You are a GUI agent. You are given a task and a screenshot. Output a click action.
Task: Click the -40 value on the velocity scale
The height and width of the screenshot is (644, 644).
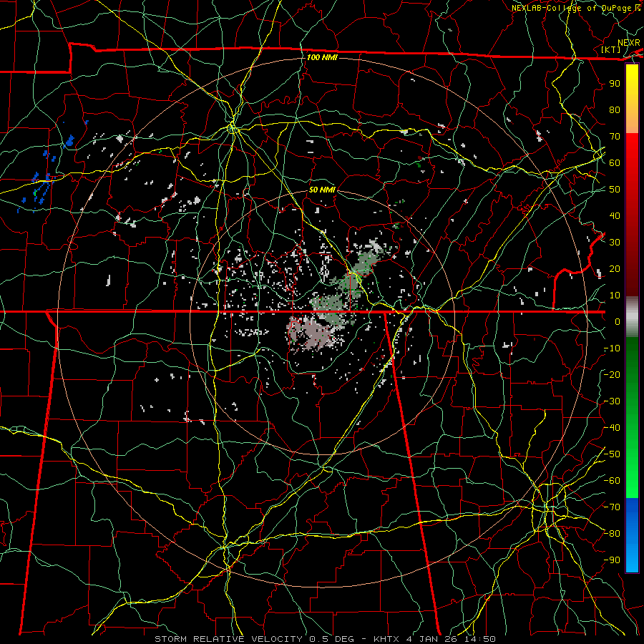pos(612,428)
